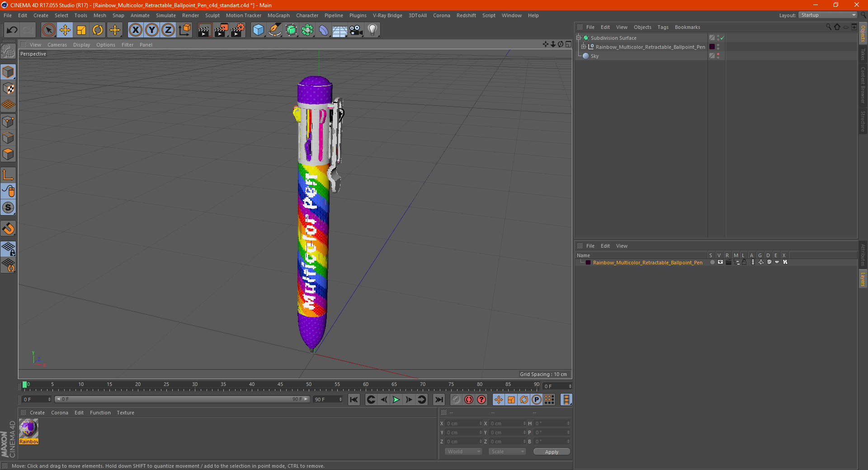This screenshot has width=868, height=470.
Task: Click the green array modeling icon
Action: tap(307, 30)
